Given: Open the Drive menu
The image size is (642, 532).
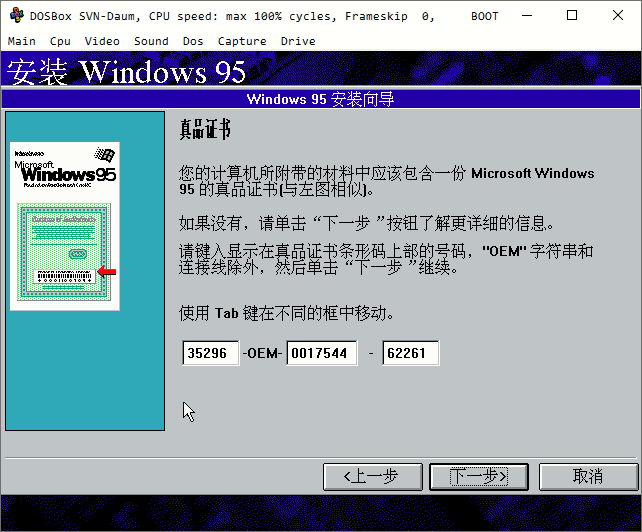Looking at the screenshot, I should 298,41.
